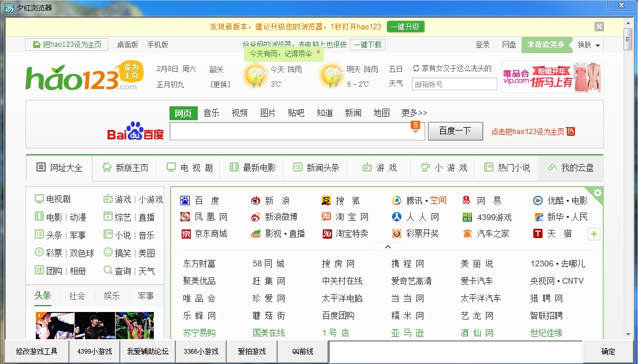Click the refresh icon beside 家有女汉子 headline
The image size is (638, 364).
(x=416, y=68)
